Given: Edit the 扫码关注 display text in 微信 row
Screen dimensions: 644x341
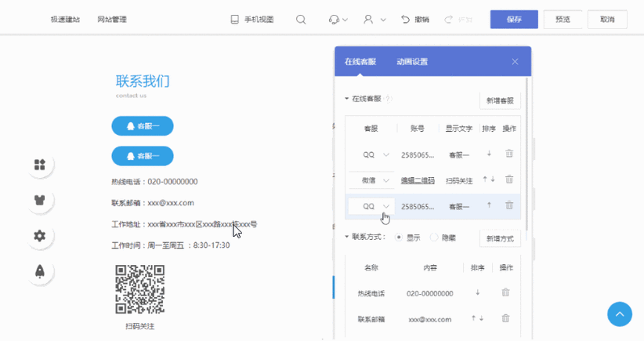Looking at the screenshot, I should click(x=459, y=181).
